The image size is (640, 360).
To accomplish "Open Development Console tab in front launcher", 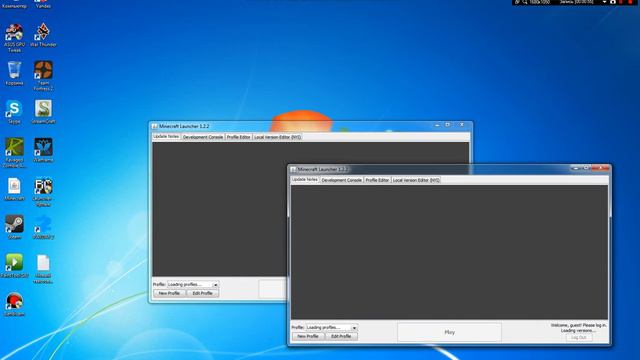I will [x=342, y=180].
